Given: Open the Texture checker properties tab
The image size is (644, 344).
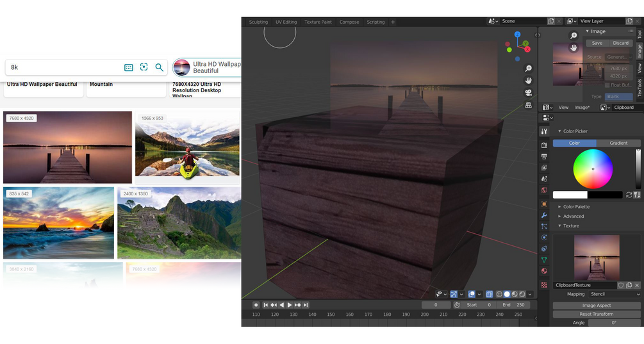Looking at the screenshot, I should point(544,285).
